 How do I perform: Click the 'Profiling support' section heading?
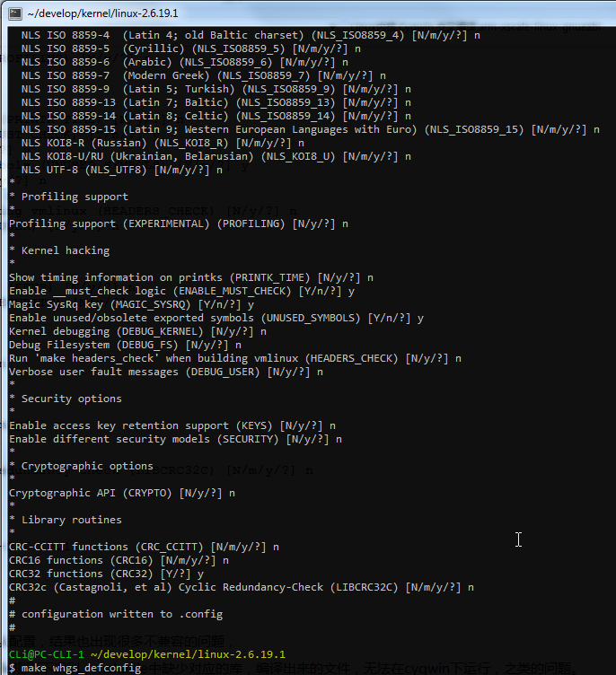pyautogui.click(x=75, y=197)
